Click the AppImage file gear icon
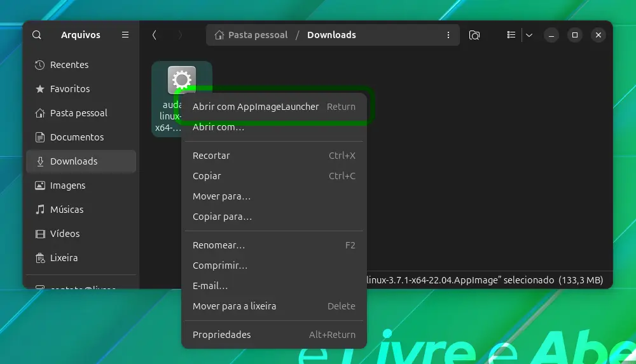Viewport: 636px width, 364px height. click(182, 79)
